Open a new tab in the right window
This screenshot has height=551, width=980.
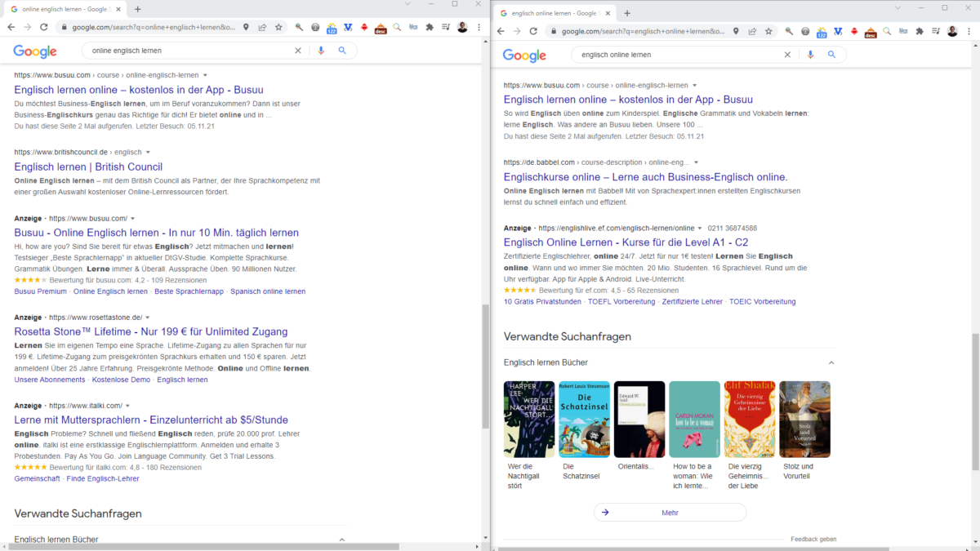[x=627, y=13]
